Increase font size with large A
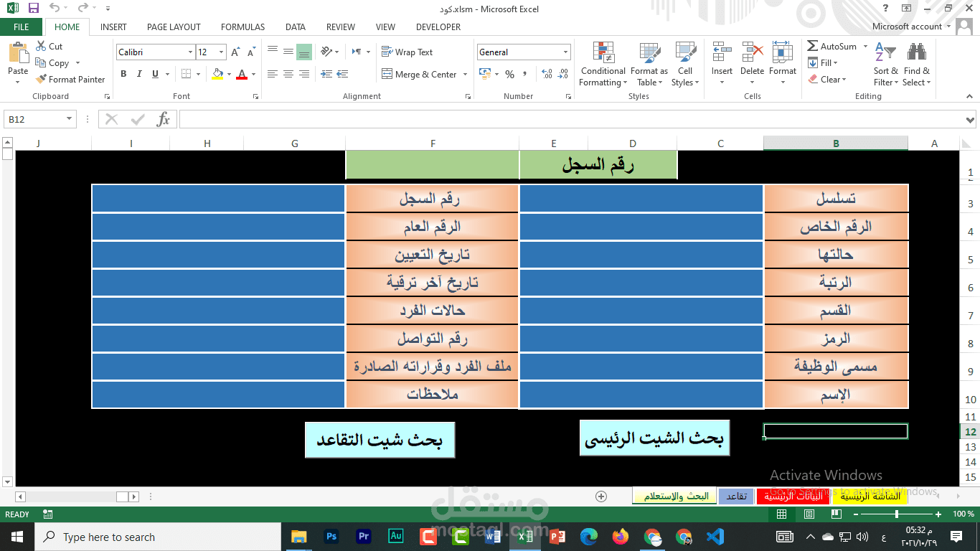 (x=235, y=52)
